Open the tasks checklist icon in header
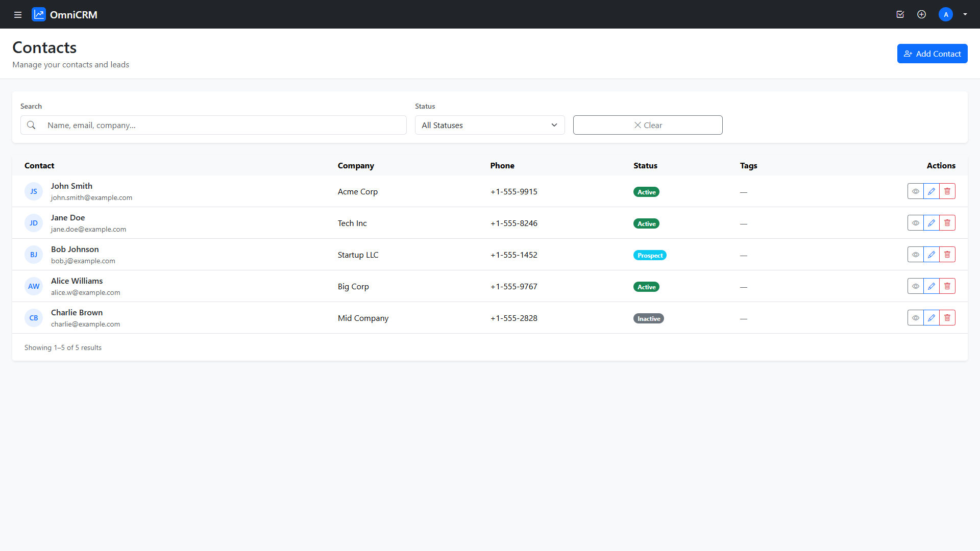The height and width of the screenshot is (551, 980). [x=900, y=14]
